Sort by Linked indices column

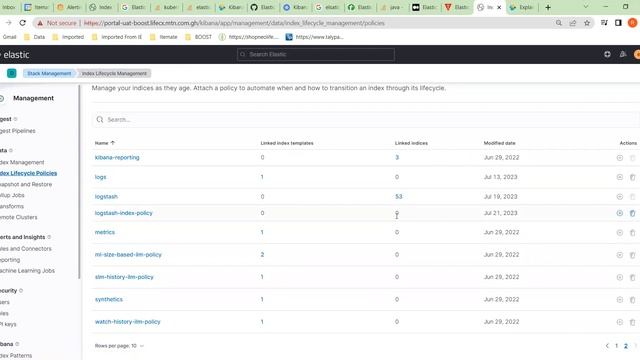(411, 143)
